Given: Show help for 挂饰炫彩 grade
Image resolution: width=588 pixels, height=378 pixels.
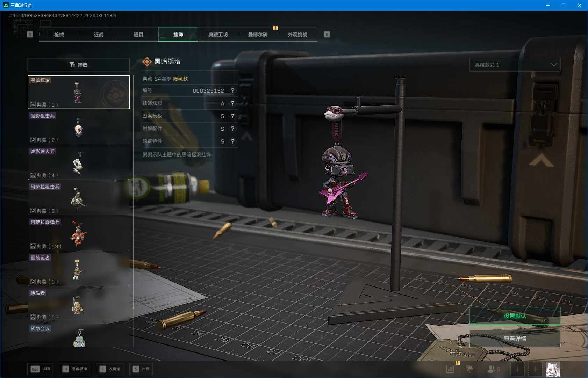Looking at the screenshot, I should 233,103.
